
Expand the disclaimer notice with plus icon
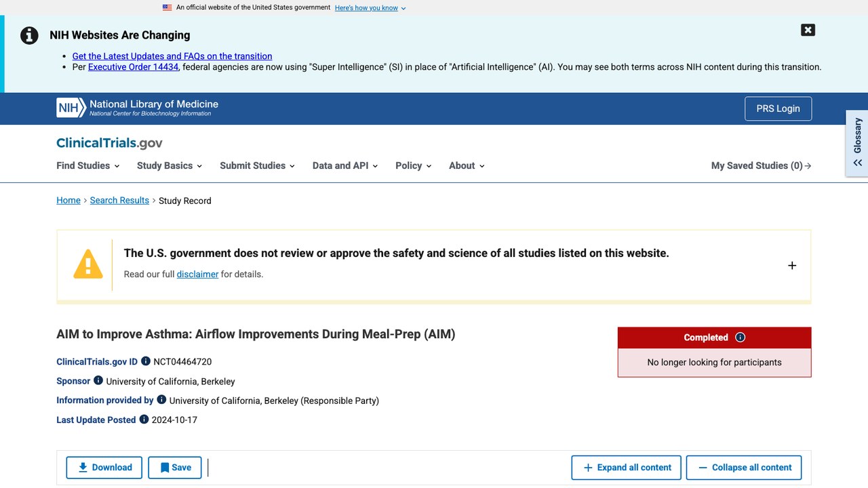(792, 266)
